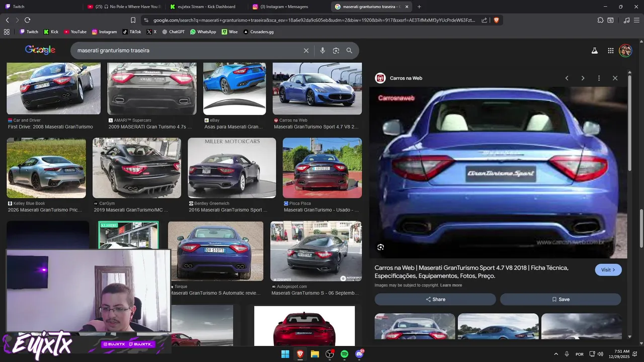
Task: Open Spotify from taskbar
Action: (344, 354)
